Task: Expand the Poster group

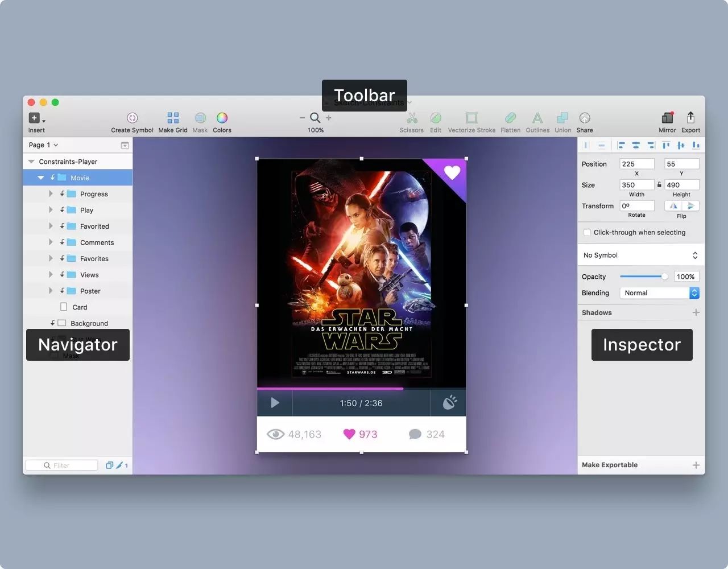Action: point(51,291)
